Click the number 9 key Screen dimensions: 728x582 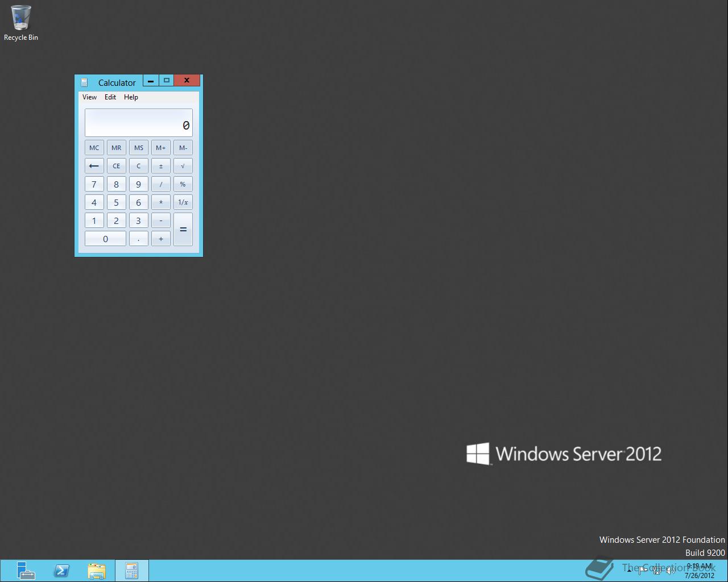point(139,184)
